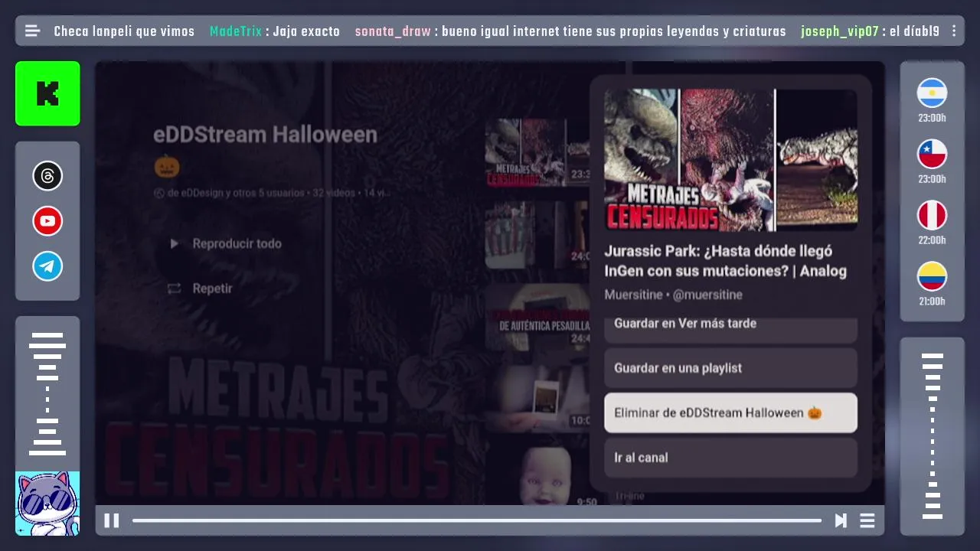Image resolution: width=980 pixels, height=551 pixels.
Task: Open the Telegram social icon
Action: pyautogui.click(x=47, y=266)
